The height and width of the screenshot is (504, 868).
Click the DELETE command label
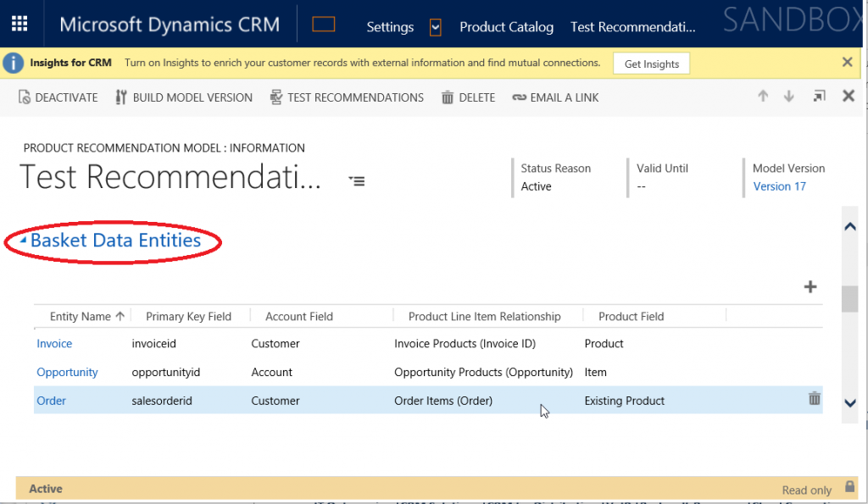point(476,97)
